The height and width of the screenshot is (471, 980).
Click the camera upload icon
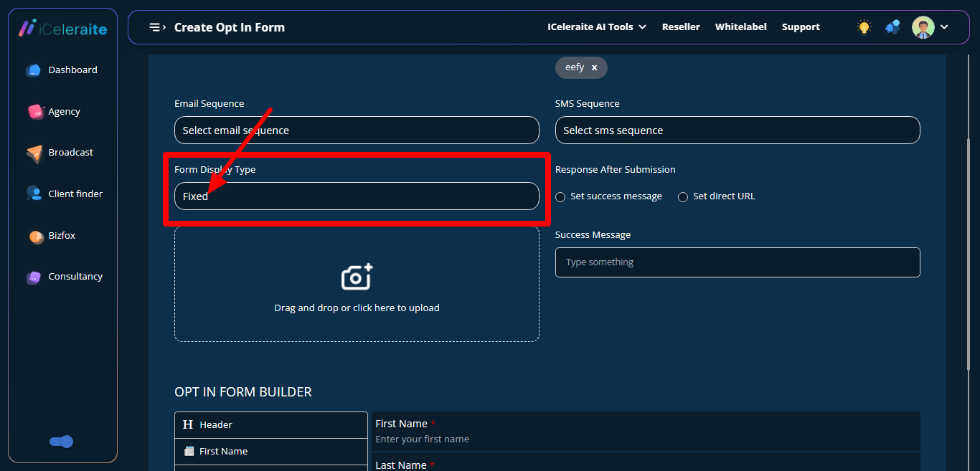[357, 277]
